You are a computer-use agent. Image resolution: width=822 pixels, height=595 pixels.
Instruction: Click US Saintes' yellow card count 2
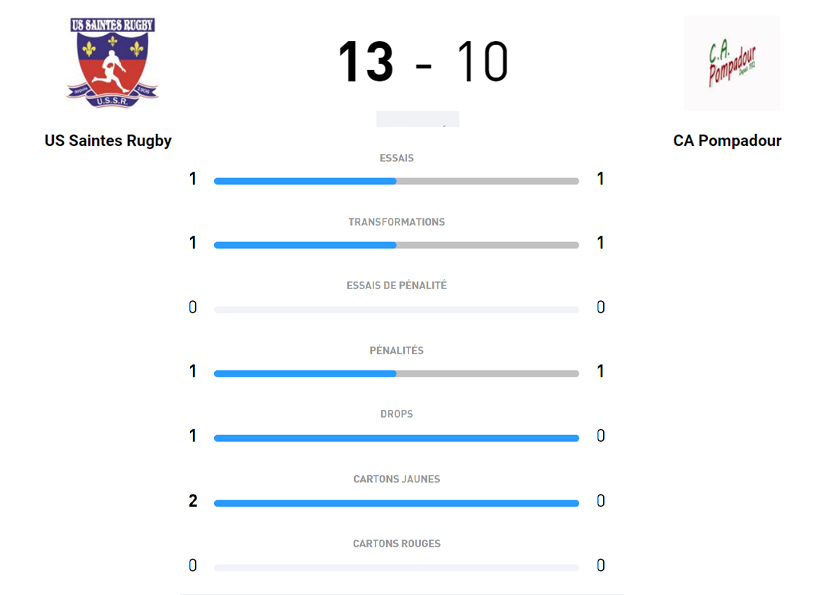point(193,501)
